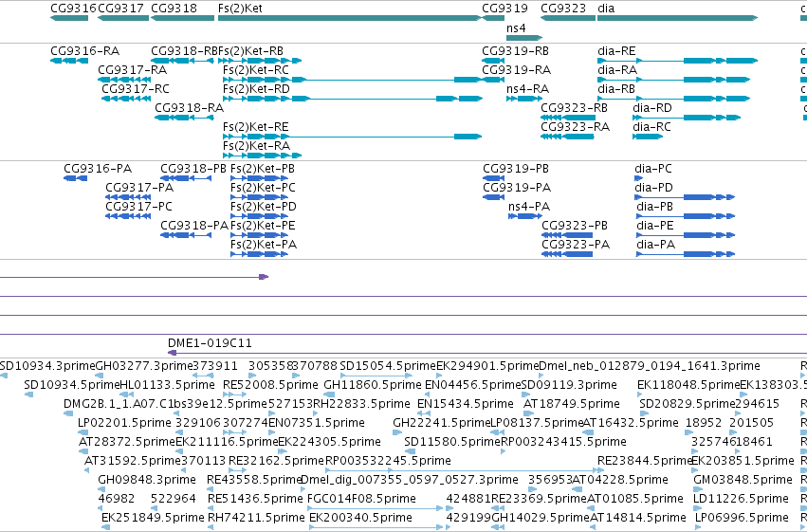Click the Dmel_neb_012879_0194_1641.3prime label
807x532 pixels.
tap(649, 366)
